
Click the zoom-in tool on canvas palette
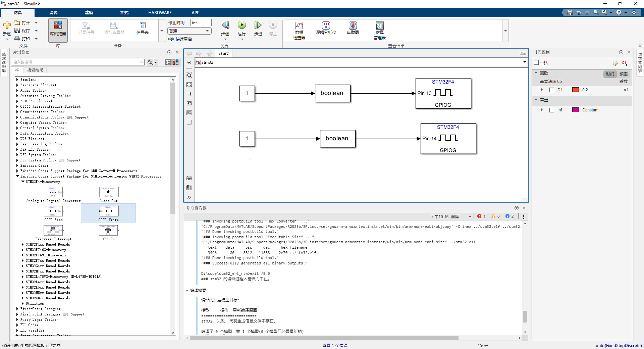pos(189,76)
